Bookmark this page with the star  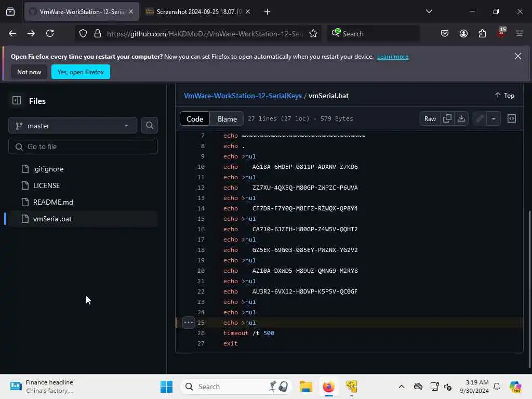pos(313,34)
